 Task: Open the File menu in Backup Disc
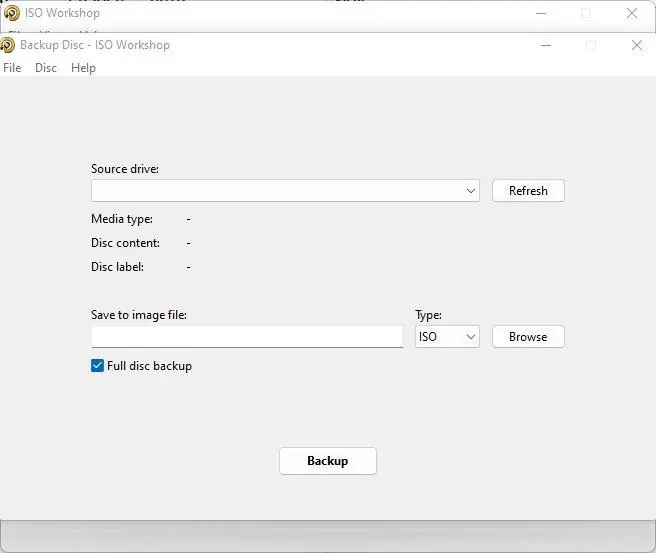pyautogui.click(x=12, y=68)
